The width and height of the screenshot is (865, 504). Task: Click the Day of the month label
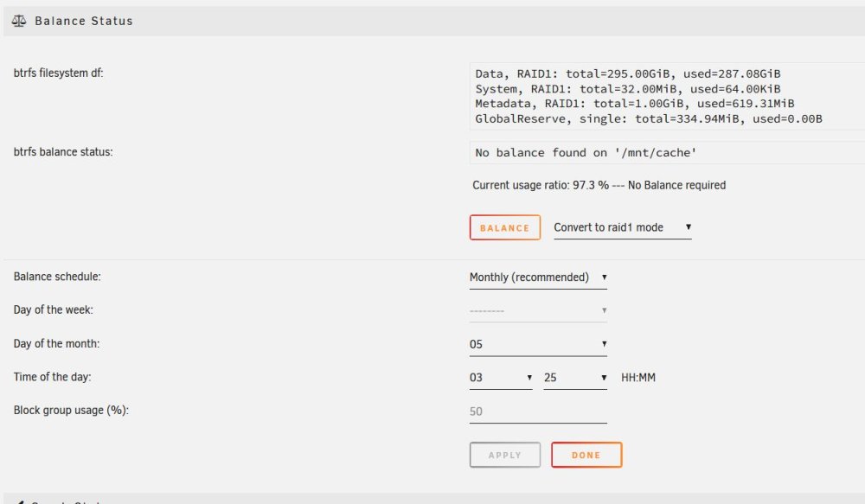56,343
